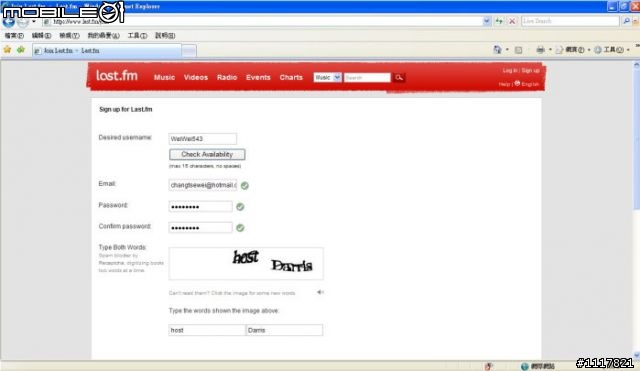
Task: Open the print options dropdown arrow
Action: (x=550, y=50)
